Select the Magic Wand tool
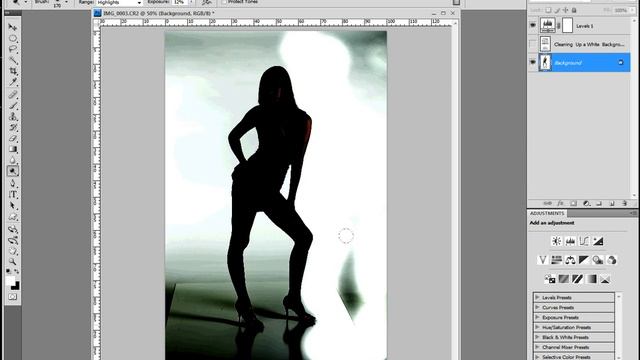 coord(13,60)
